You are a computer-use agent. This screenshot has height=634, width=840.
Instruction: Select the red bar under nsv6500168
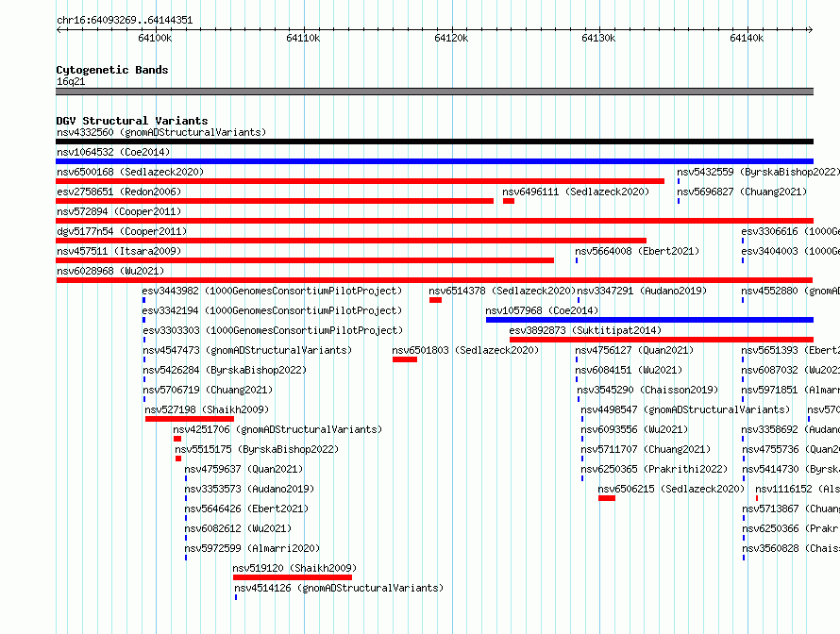click(360, 181)
